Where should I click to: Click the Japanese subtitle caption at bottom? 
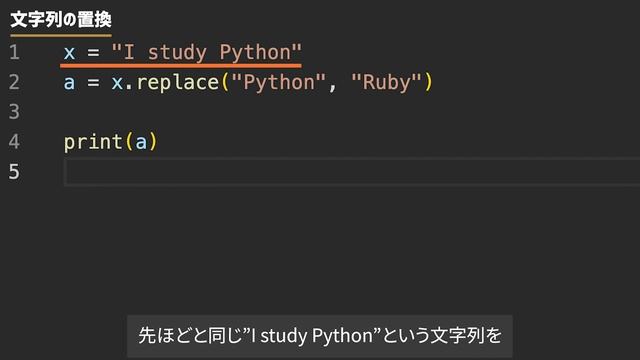320,336
